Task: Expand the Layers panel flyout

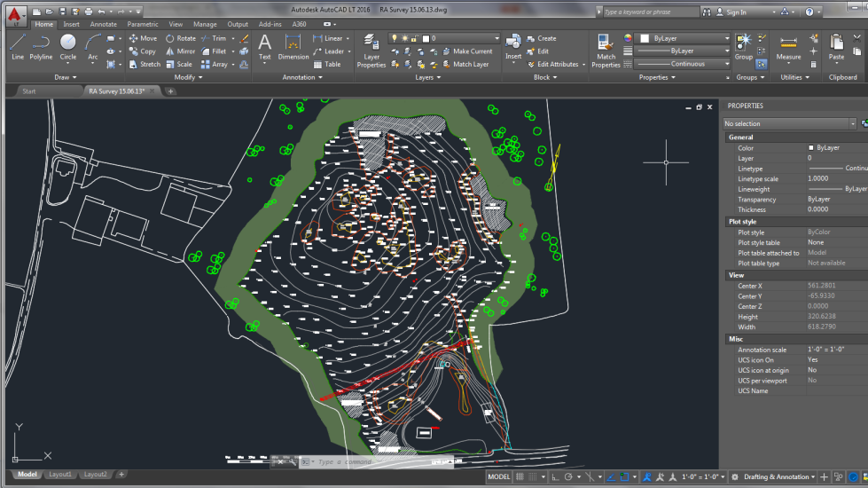Action: tap(428, 77)
